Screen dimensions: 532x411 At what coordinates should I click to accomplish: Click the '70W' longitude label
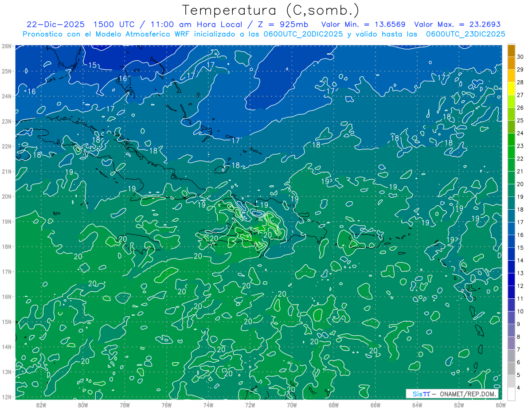292,405
